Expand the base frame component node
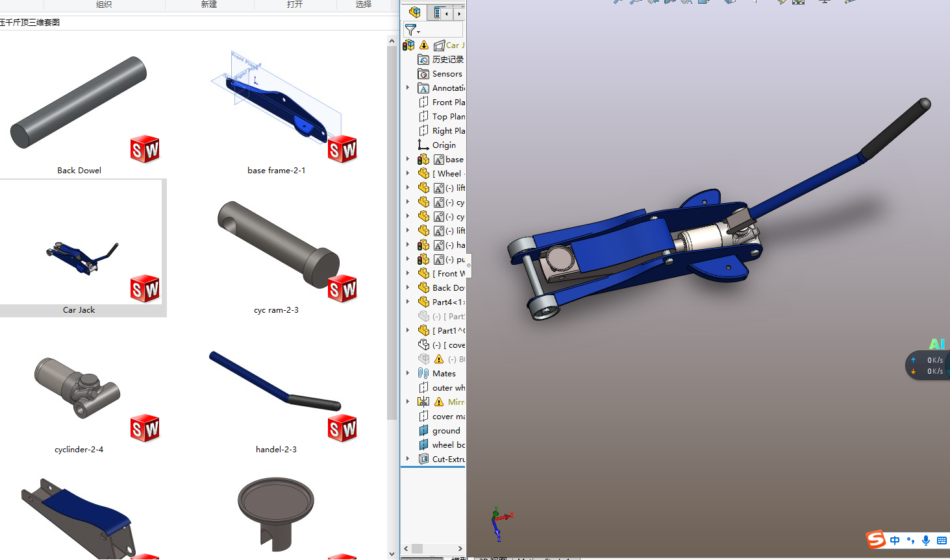Viewport: 950px width, 560px height. click(x=408, y=159)
